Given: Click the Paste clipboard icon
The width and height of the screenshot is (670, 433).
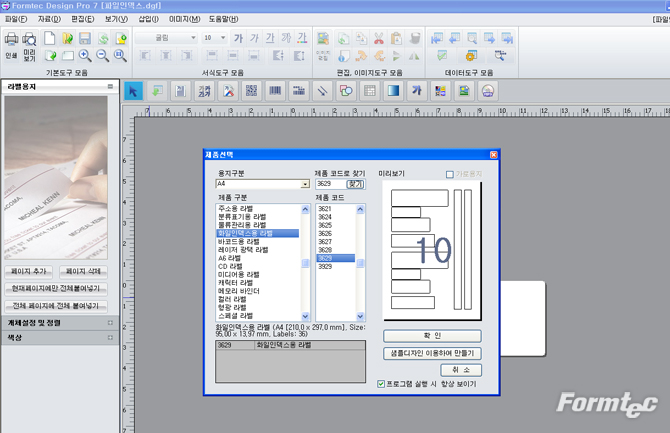Looking at the screenshot, I should point(397,38).
